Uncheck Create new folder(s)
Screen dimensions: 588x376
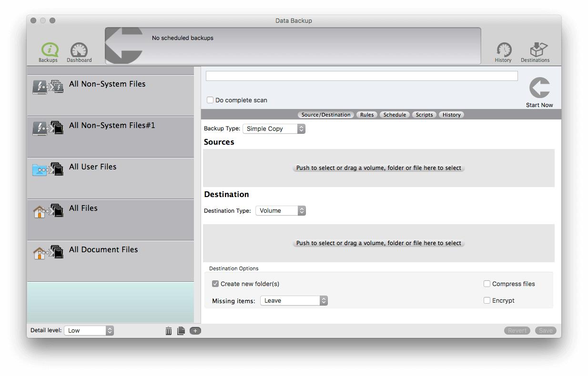[216, 283]
